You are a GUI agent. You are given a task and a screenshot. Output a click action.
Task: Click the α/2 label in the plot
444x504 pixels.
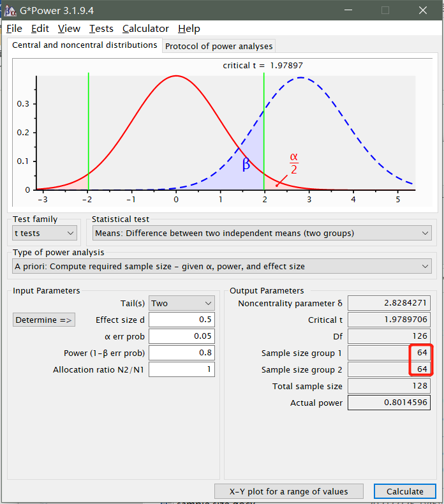coord(294,163)
